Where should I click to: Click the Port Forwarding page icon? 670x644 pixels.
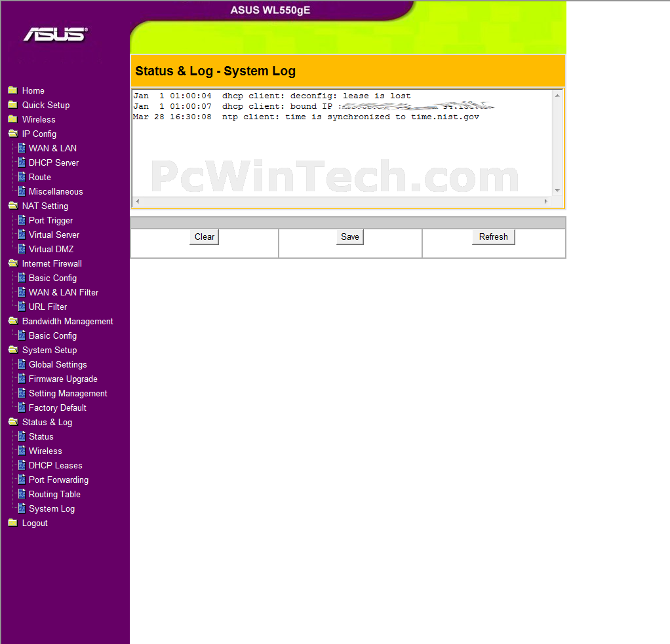22,480
